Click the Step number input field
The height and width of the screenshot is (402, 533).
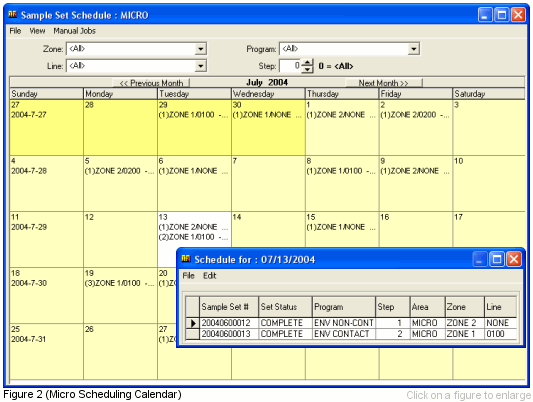(x=290, y=66)
